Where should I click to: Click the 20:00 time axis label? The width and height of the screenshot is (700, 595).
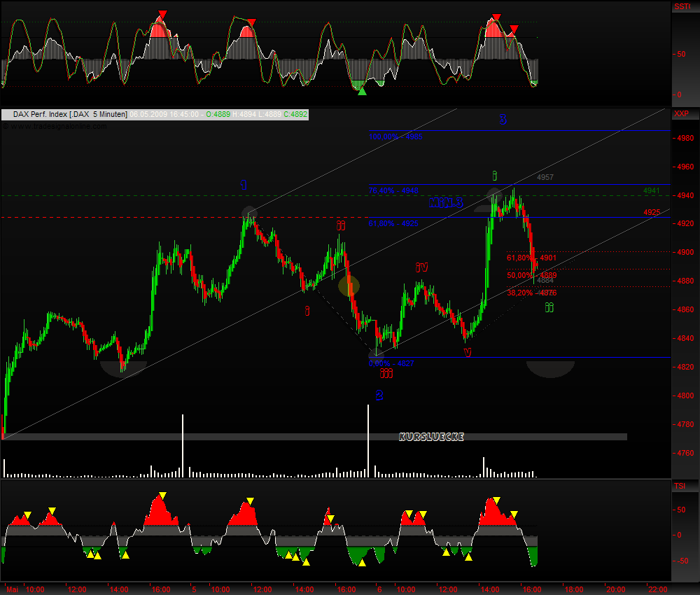615,589
